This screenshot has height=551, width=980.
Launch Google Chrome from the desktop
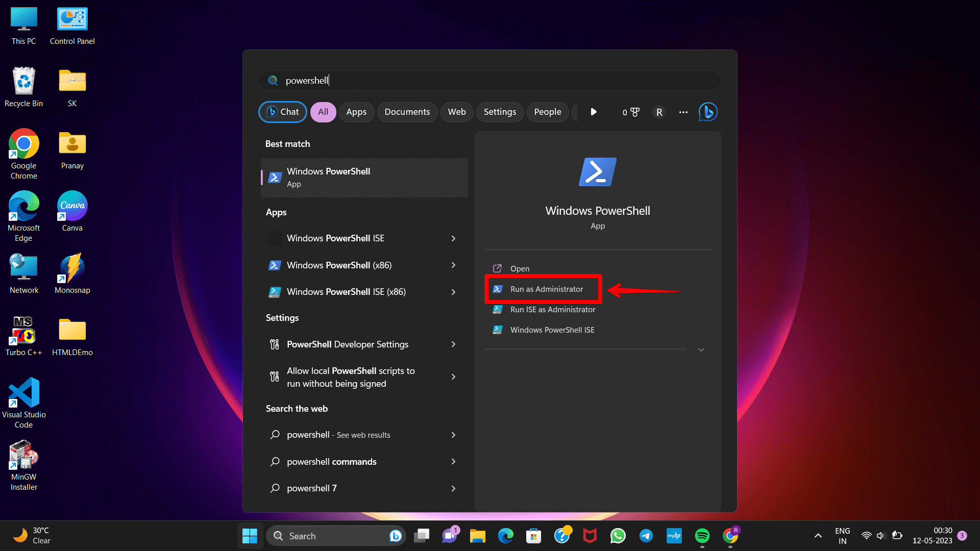23,154
